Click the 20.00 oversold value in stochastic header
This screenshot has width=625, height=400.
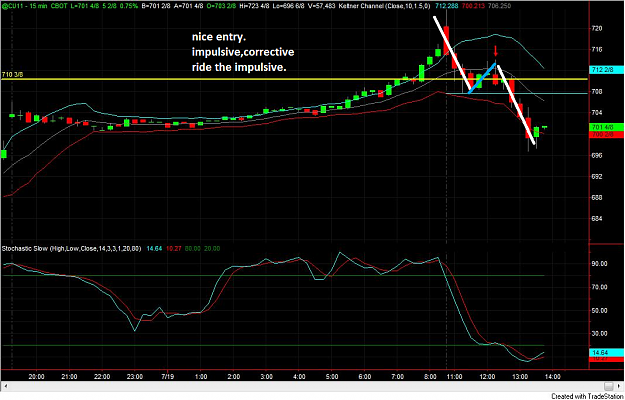212,248
